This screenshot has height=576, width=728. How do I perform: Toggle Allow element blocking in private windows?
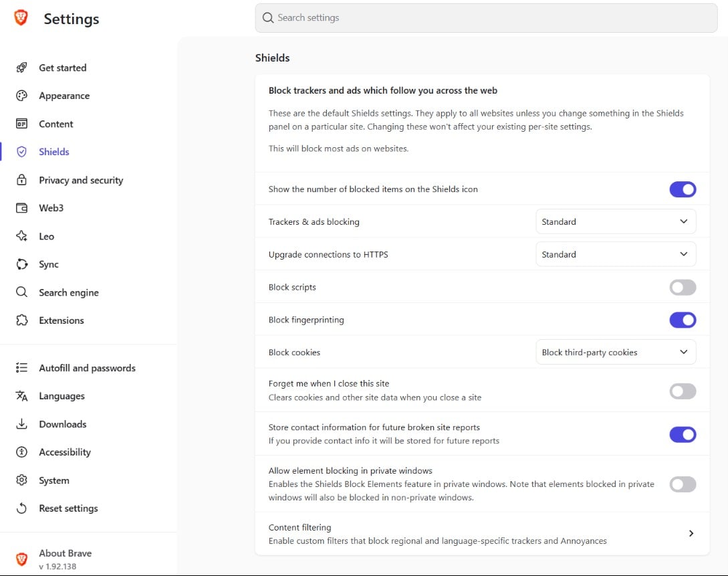[683, 484]
